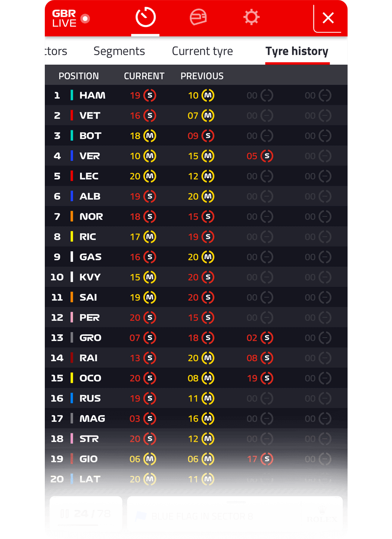The width and height of the screenshot is (392, 539).
Task: Click HAM's current soft tyre icon
Action: coord(150,95)
